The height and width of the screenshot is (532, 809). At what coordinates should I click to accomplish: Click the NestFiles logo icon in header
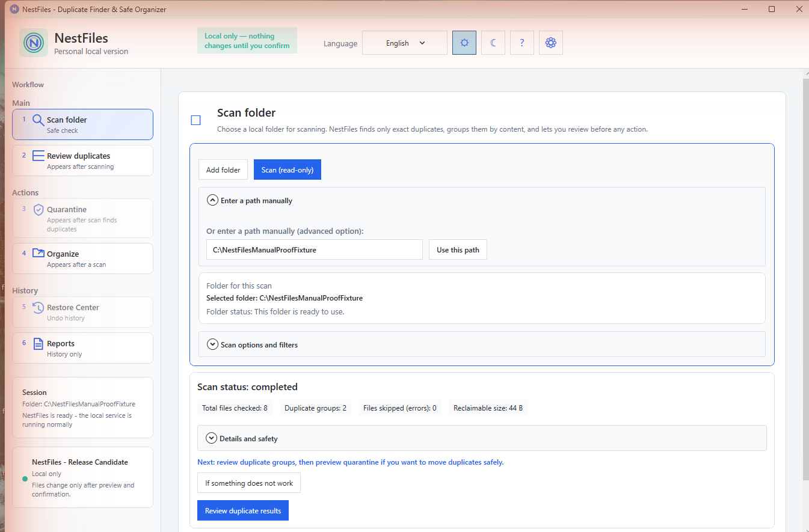[x=34, y=43]
